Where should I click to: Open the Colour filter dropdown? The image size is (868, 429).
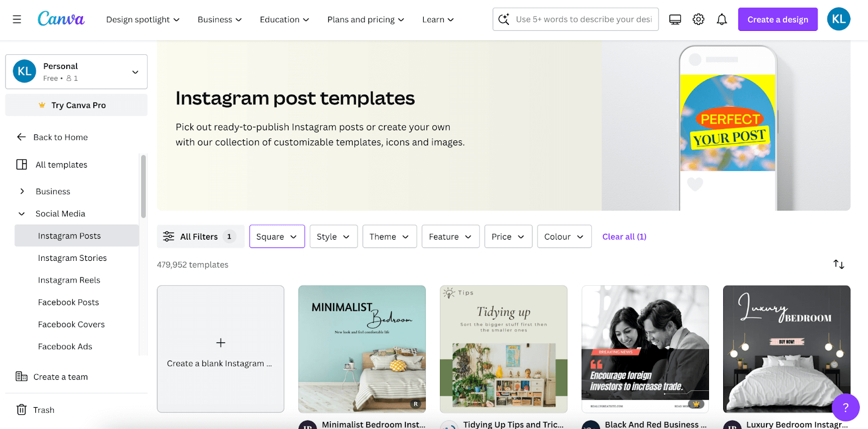coord(564,236)
